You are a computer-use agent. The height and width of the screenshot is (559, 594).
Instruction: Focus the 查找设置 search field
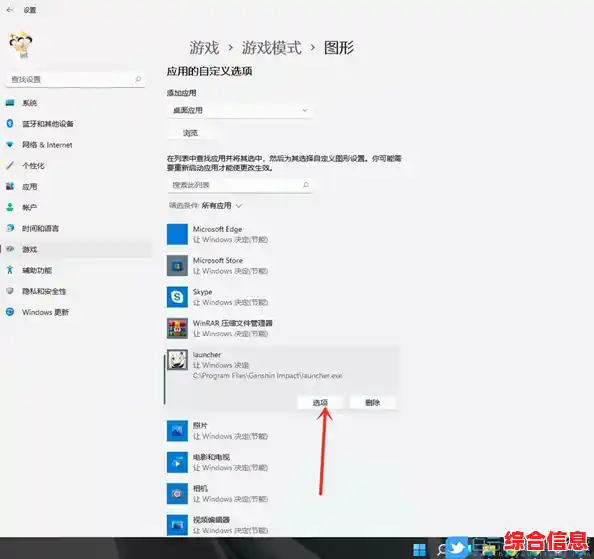tap(75, 79)
